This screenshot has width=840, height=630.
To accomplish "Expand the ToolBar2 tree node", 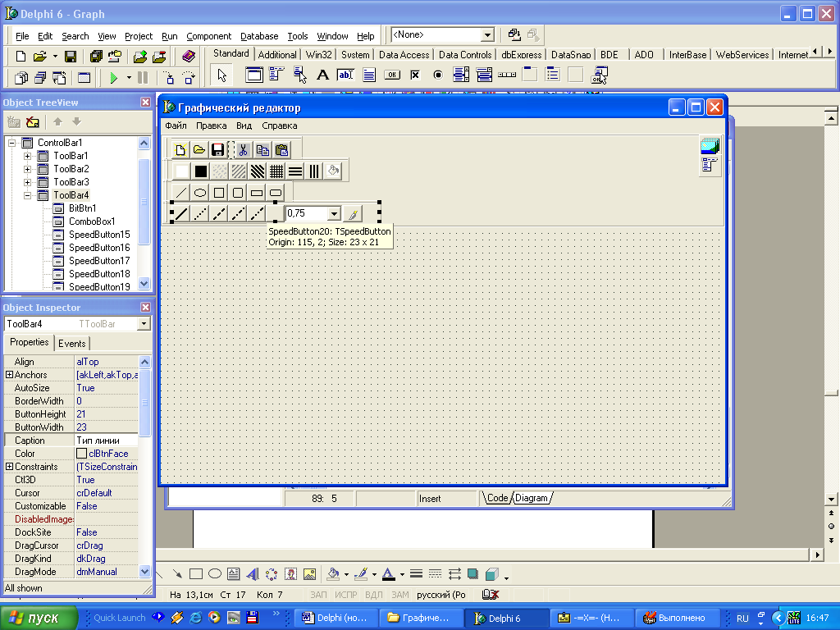I will 27,169.
